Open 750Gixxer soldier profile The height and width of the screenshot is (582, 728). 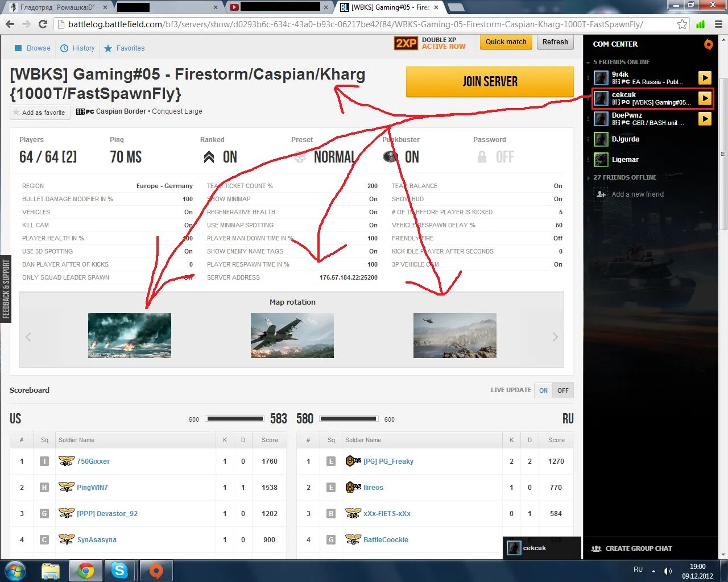(93, 462)
